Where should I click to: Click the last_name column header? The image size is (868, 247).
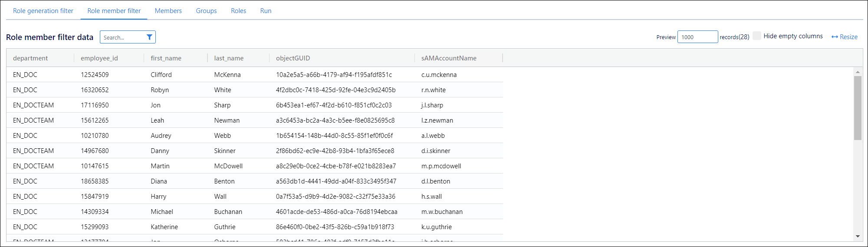coord(229,58)
